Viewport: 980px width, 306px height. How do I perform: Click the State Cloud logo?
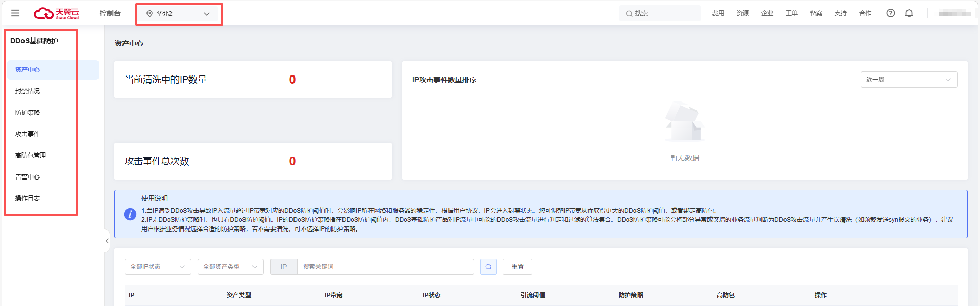click(56, 13)
